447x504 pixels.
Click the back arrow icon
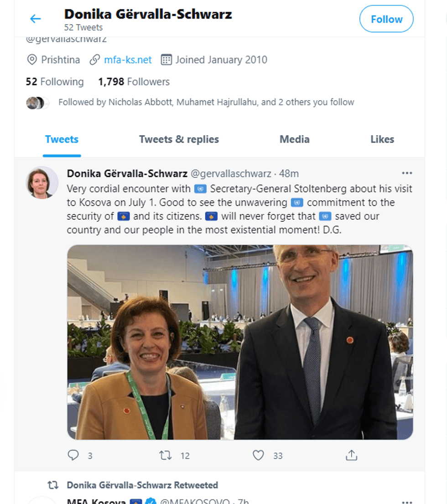click(35, 19)
